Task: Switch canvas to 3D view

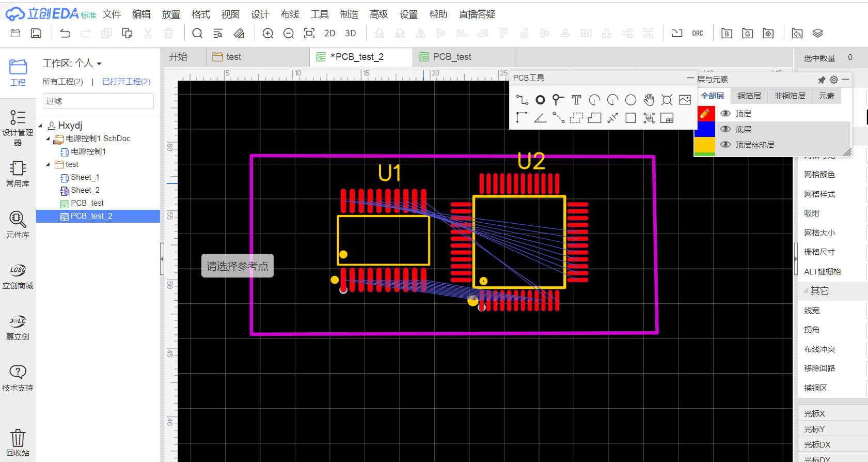Action: 351,34
